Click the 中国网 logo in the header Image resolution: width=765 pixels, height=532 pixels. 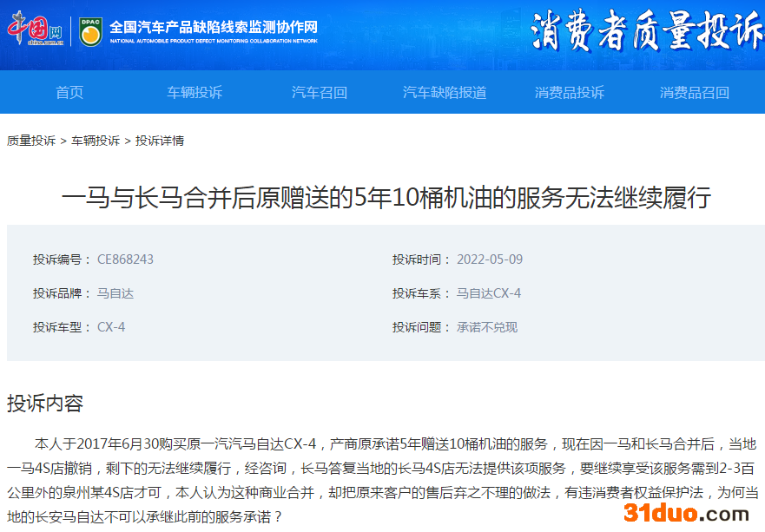[36, 31]
